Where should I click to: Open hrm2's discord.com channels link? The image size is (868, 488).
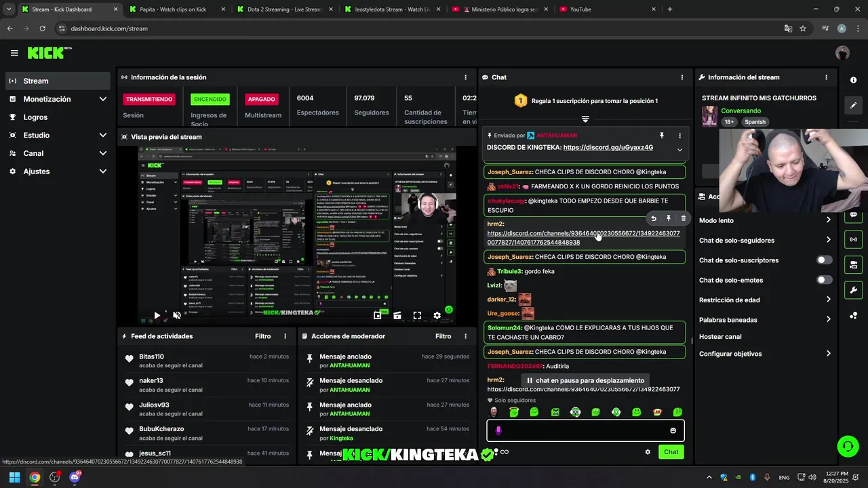click(x=583, y=238)
